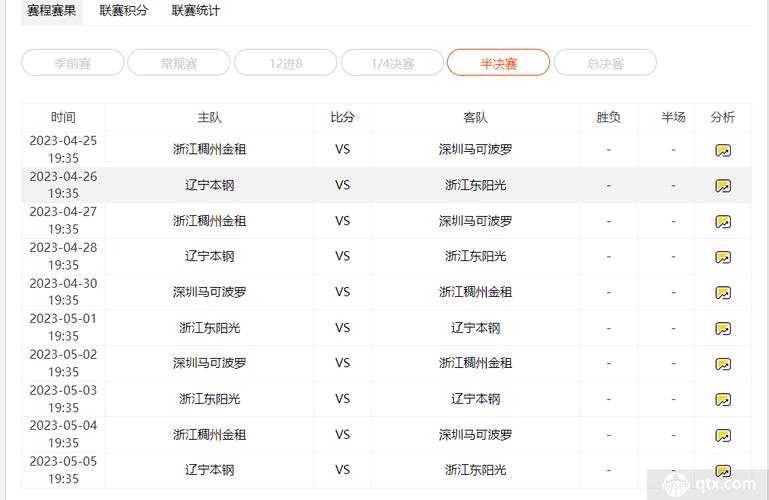Choose the 1/4决赛 round button
Screen dimensions: 769x500
pos(392,63)
